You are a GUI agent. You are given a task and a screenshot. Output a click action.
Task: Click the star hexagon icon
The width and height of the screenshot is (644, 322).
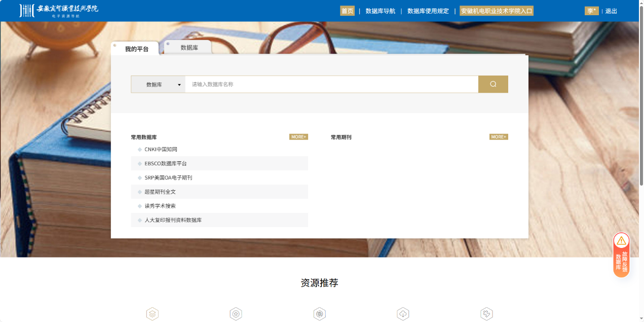(x=236, y=314)
